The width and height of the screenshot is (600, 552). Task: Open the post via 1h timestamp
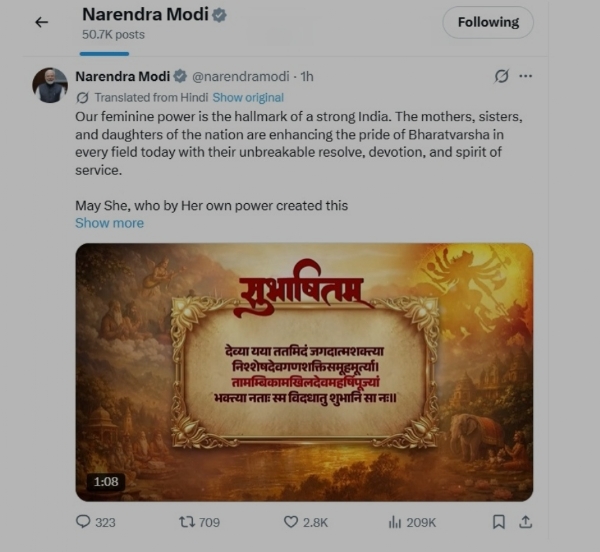307,76
